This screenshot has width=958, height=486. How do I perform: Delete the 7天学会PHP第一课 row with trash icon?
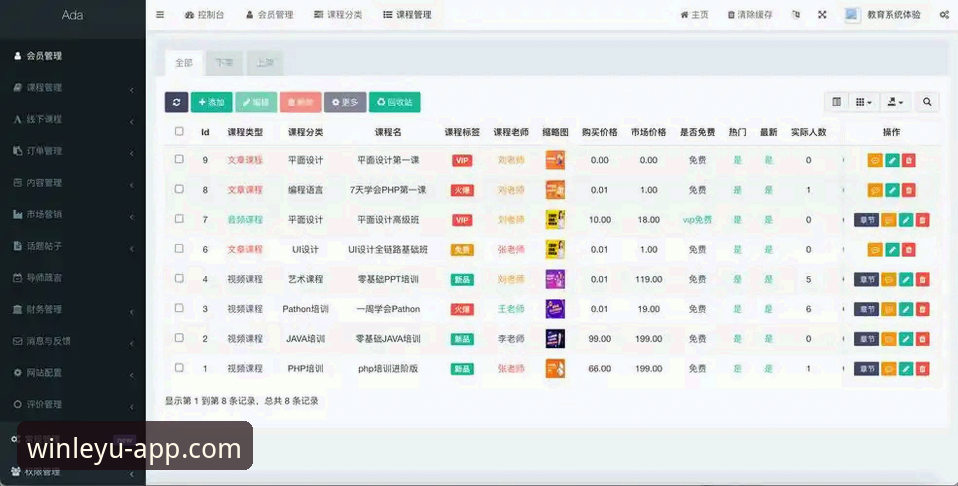[909, 190]
